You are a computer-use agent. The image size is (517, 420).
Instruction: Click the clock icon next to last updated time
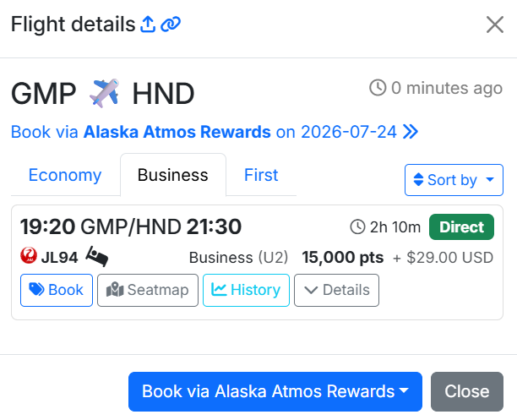[x=378, y=88]
